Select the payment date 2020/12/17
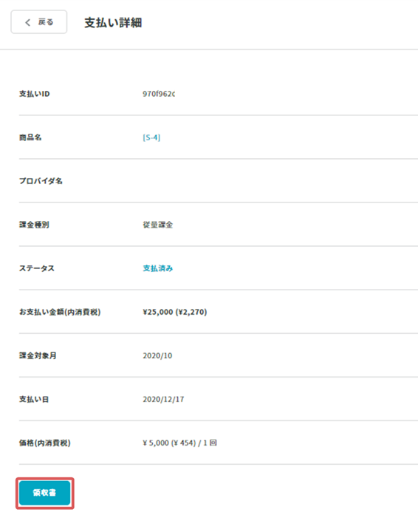The image size is (418, 532). click(163, 399)
